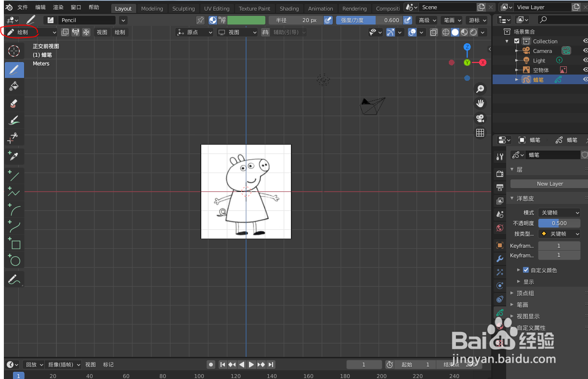Pick a color with the Eyedropper tool

pyautogui.click(x=14, y=156)
